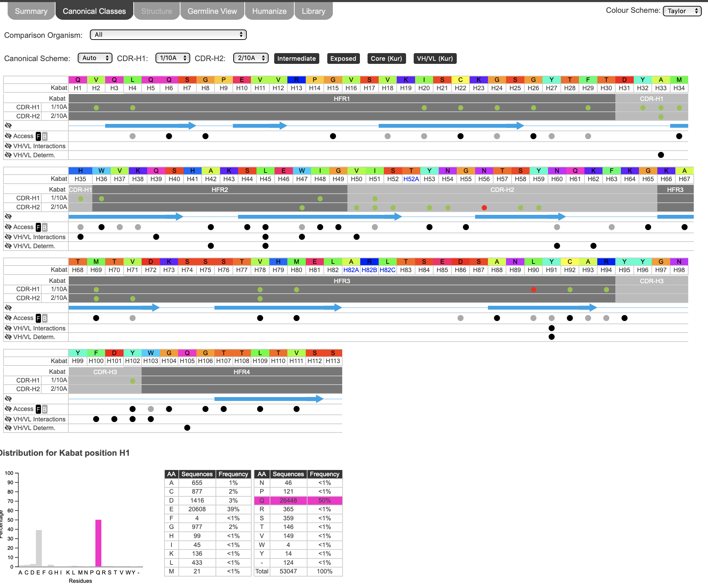Switch to the Summary tab

[31, 11]
